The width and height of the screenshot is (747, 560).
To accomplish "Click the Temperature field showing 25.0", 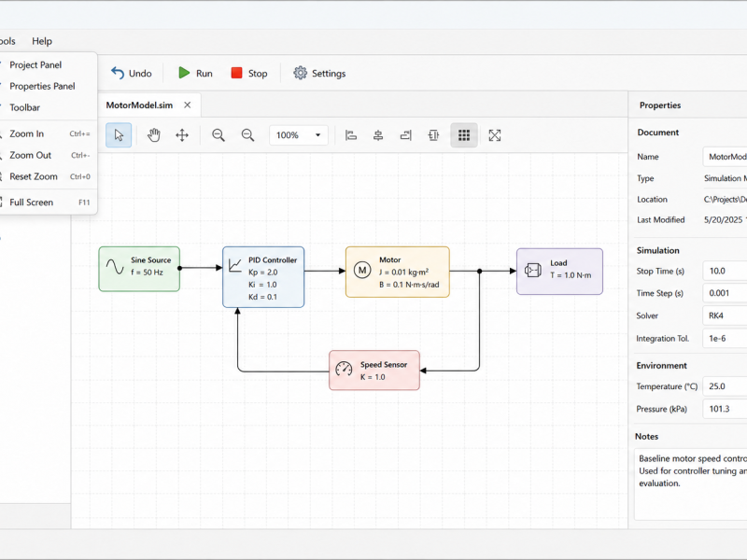I will point(725,386).
